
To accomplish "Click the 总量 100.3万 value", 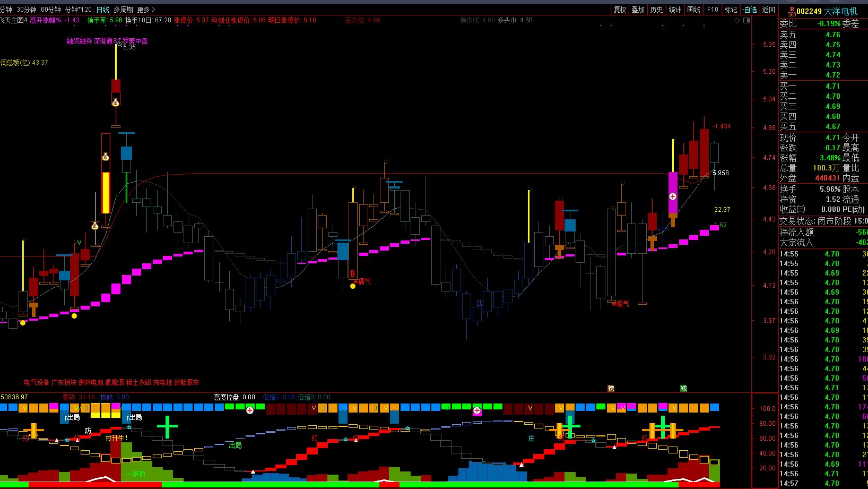I will [827, 168].
